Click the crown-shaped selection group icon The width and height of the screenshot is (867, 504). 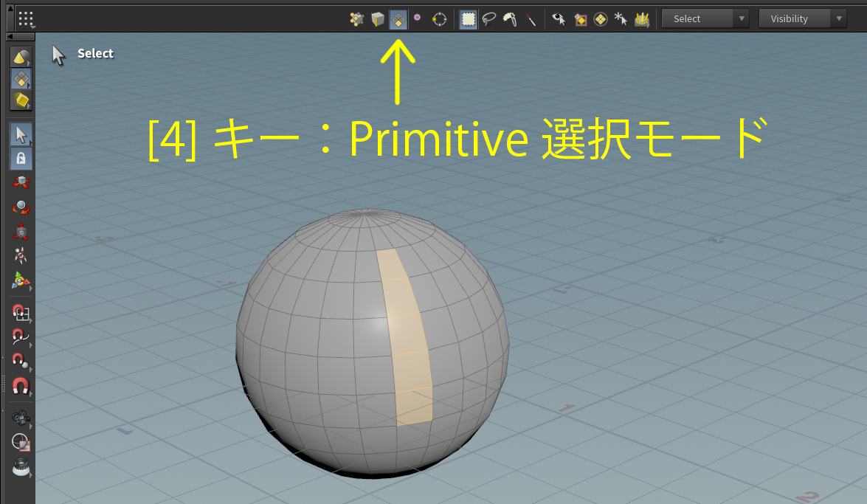[x=642, y=19]
